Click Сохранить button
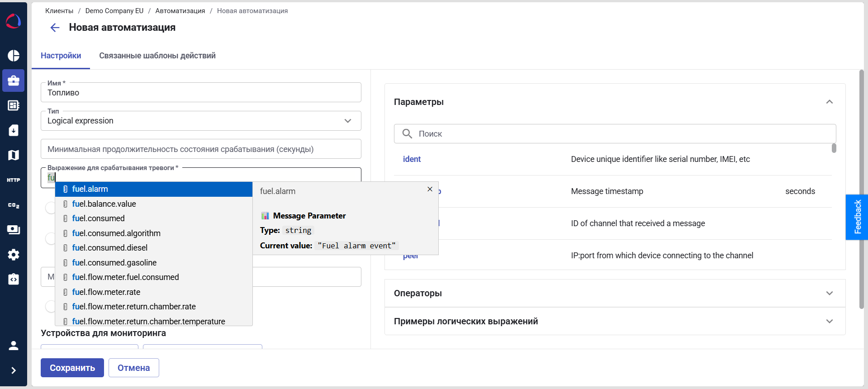 coord(72,368)
